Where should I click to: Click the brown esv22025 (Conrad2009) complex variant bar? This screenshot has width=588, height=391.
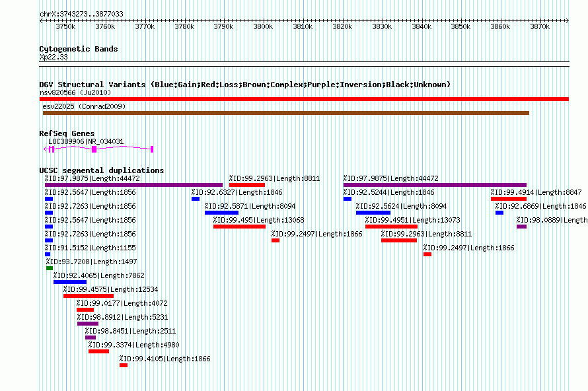tap(286, 113)
